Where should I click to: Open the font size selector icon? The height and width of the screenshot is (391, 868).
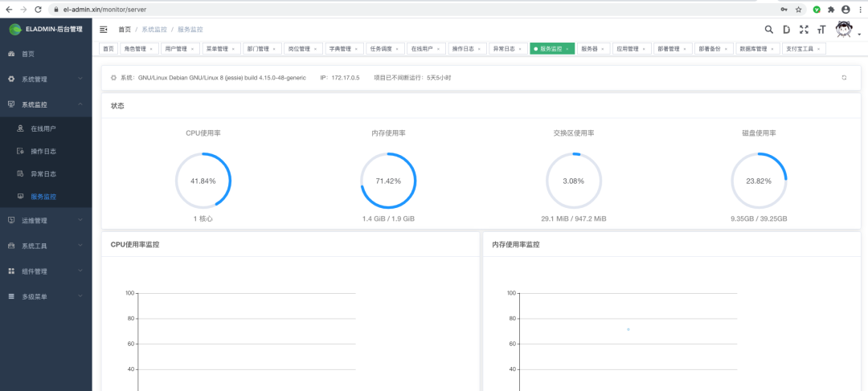pyautogui.click(x=821, y=30)
